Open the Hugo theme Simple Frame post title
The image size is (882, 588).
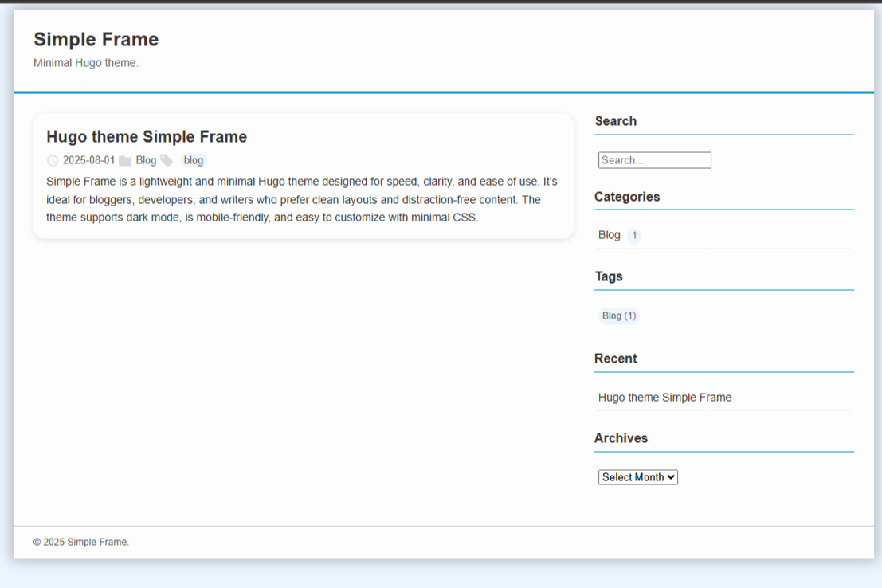[x=147, y=137]
